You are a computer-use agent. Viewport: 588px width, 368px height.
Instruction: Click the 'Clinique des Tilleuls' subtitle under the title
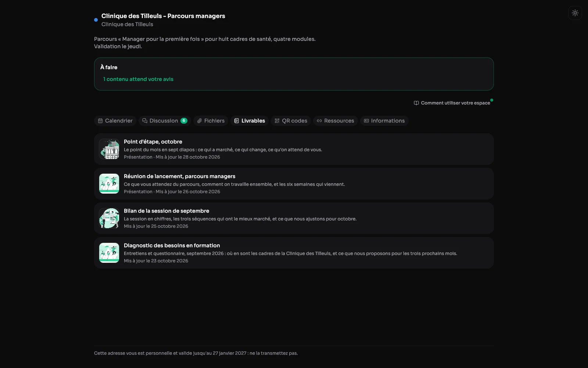[127, 24]
